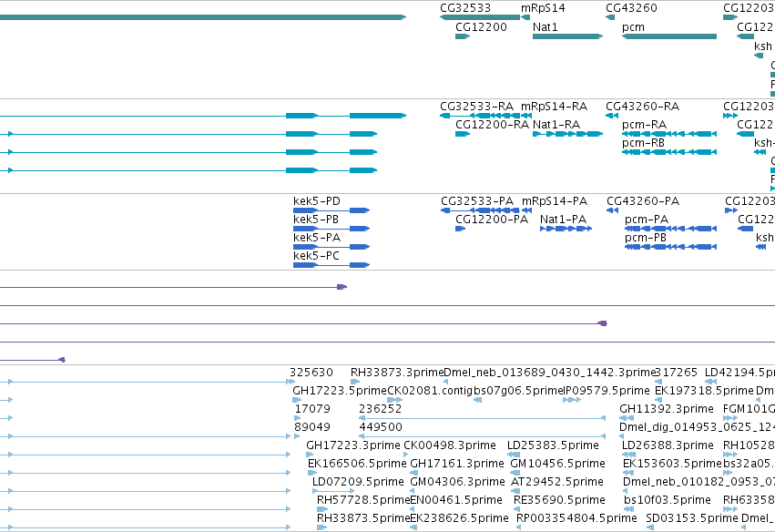Image resolution: width=775 pixels, height=532 pixels.
Task: Click the GH11392.3prime EST label
Action: pyautogui.click(x=667, y=409)
